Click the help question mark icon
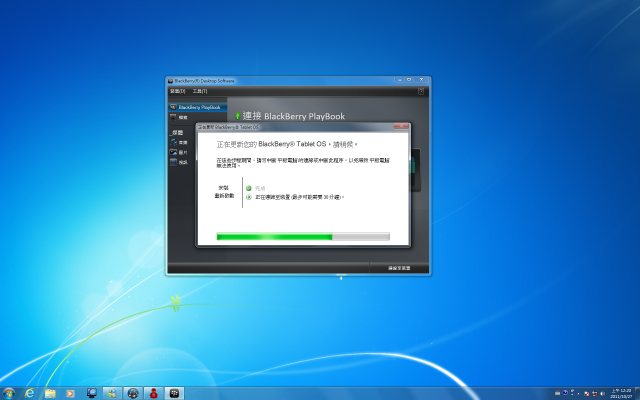Viewport: 640px width, 400px height. click(x=421, y=91)
